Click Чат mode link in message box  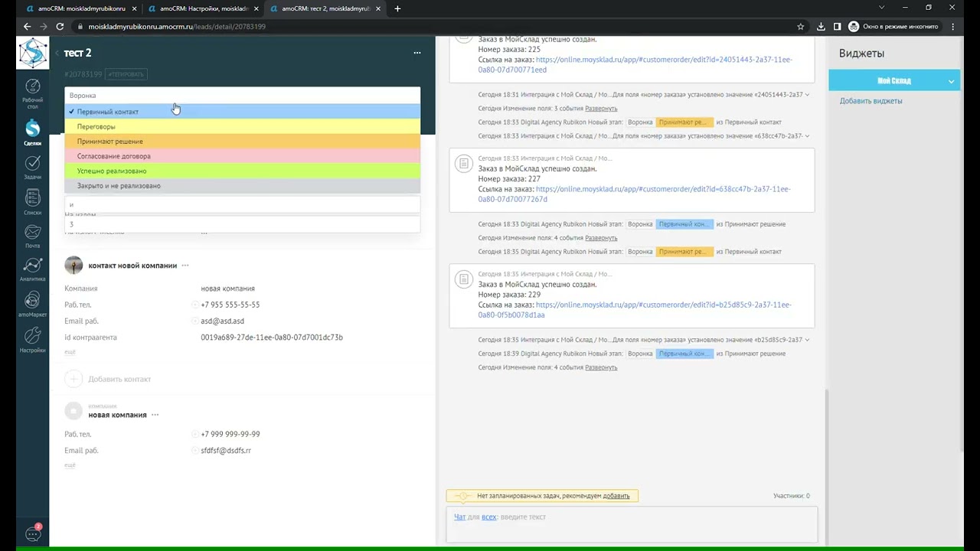point(459,517)
